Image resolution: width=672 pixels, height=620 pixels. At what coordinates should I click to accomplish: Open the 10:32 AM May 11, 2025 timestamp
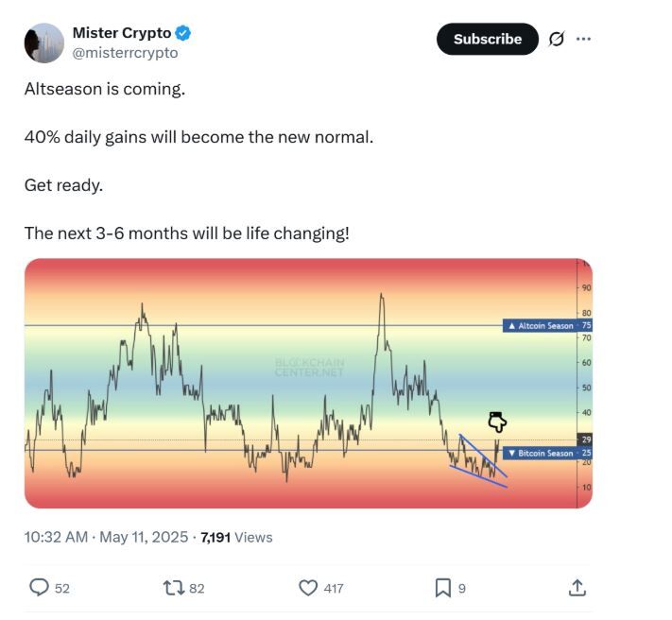point(106,537)
